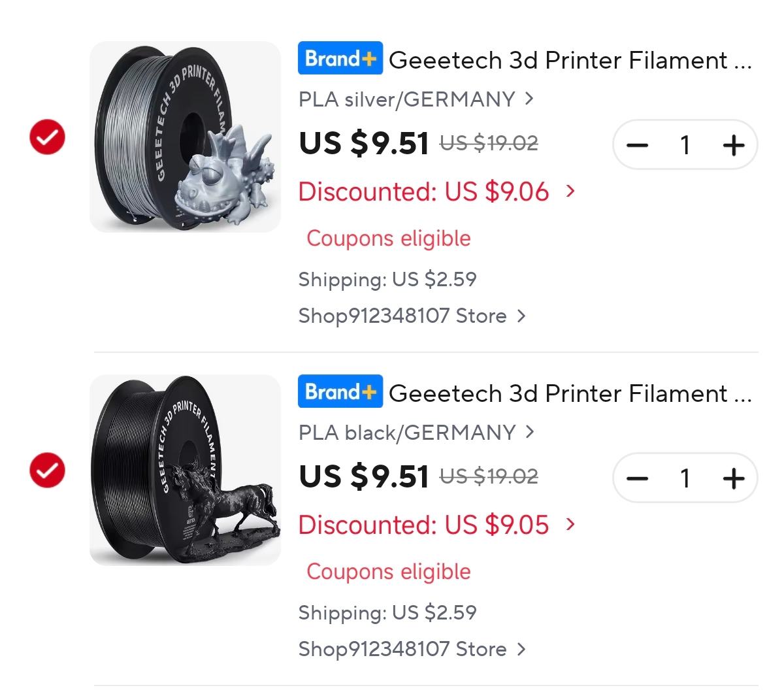Expand Discounted US $9.05 details

point(437,525)
